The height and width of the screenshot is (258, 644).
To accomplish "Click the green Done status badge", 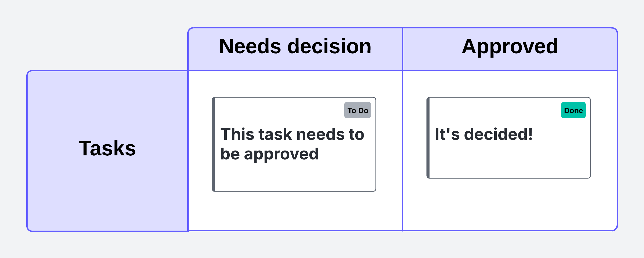I will click(x=573, y=110).
